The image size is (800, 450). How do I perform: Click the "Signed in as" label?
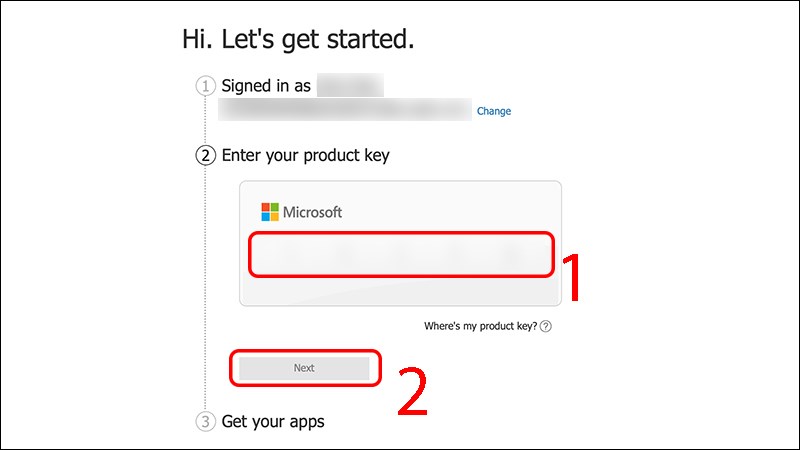tap(267, 87)
